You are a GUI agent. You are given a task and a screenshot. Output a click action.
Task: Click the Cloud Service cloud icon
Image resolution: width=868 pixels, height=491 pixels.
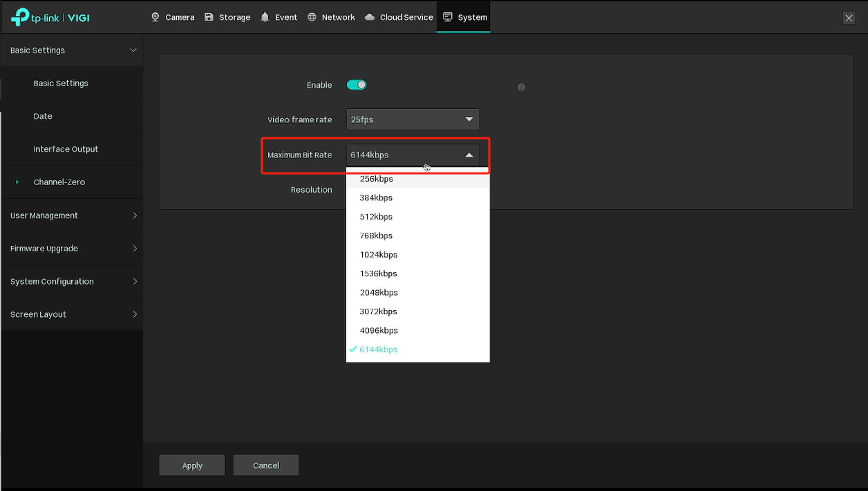370,17
